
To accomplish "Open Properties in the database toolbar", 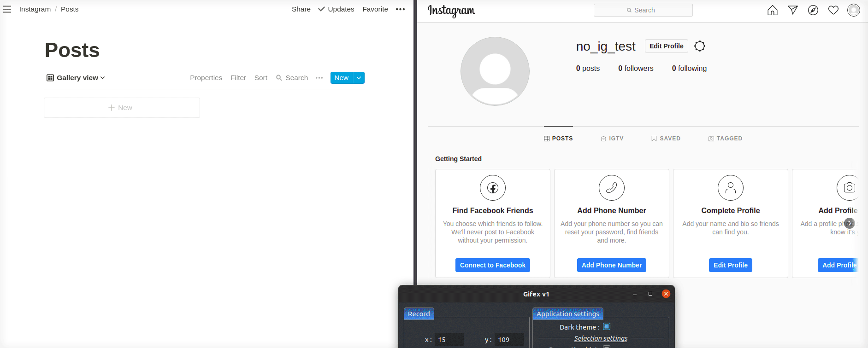I will [206, 78].
